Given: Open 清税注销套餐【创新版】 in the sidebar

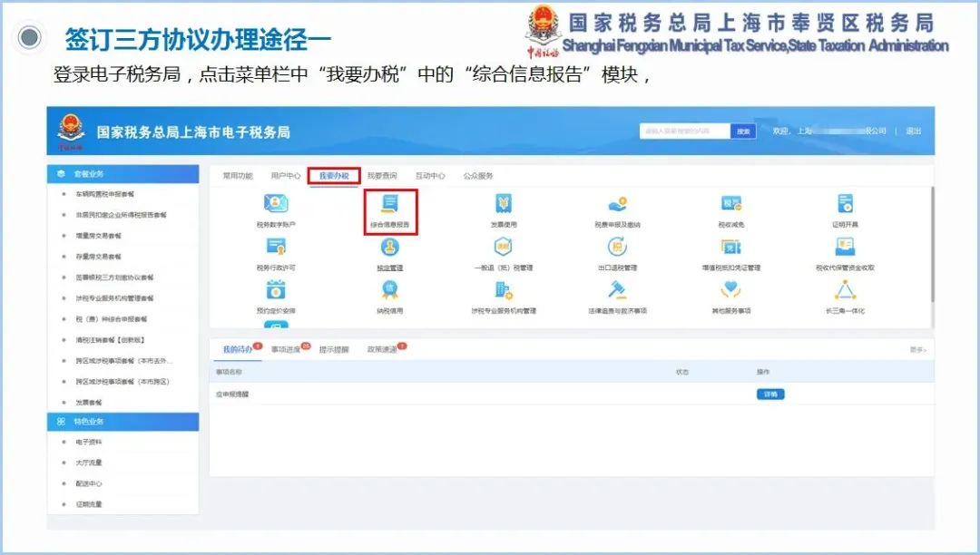Looking at the screenshot, I should pos(110,340).
